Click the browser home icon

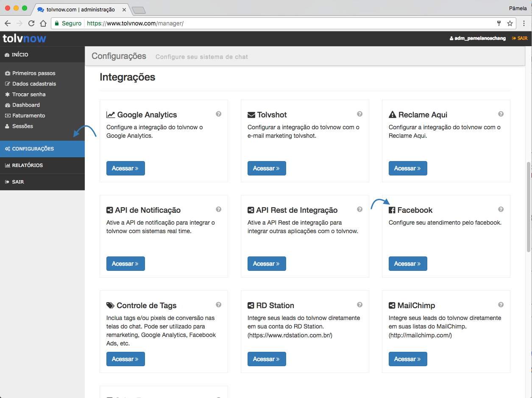43,23
